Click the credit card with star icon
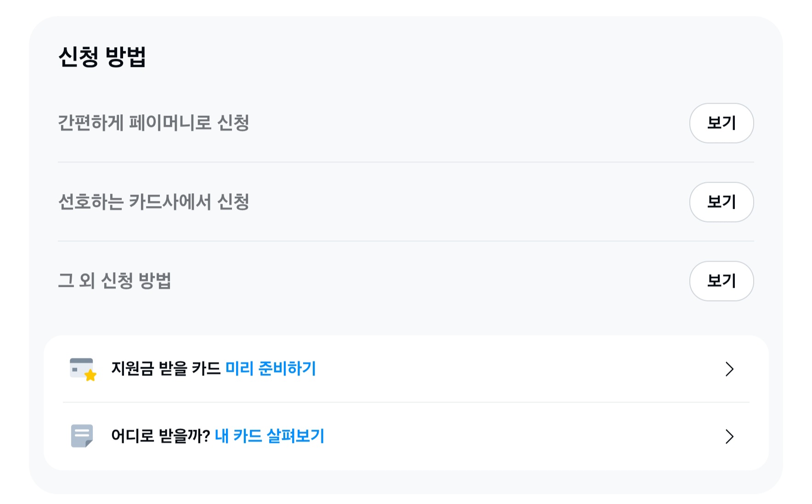 pos(82,369)
